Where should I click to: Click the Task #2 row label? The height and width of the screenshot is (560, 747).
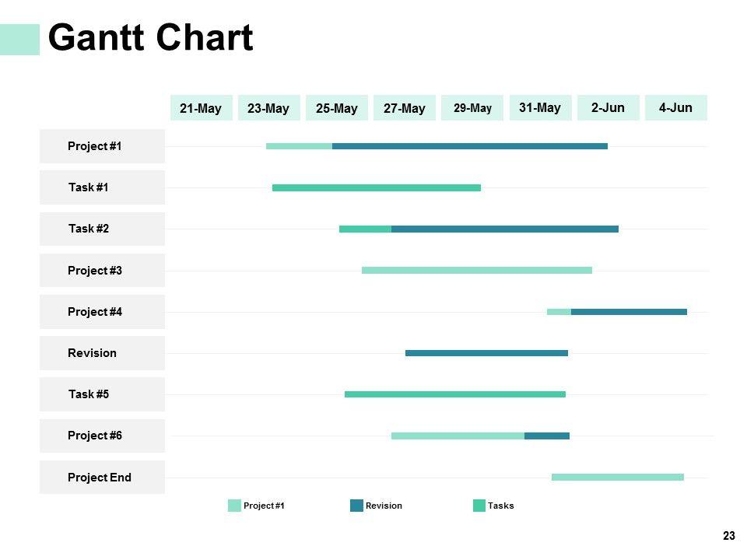(102, 229)
